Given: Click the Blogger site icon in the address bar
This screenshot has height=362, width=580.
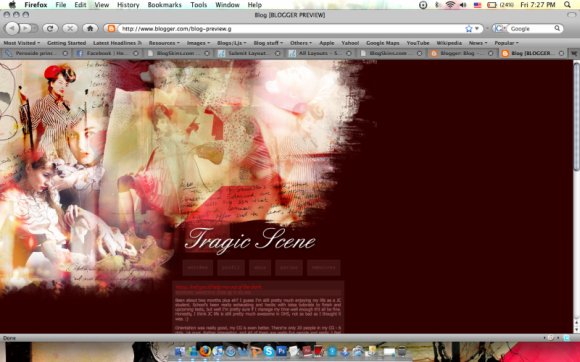Looking at the screenshot, I should 111,28.
